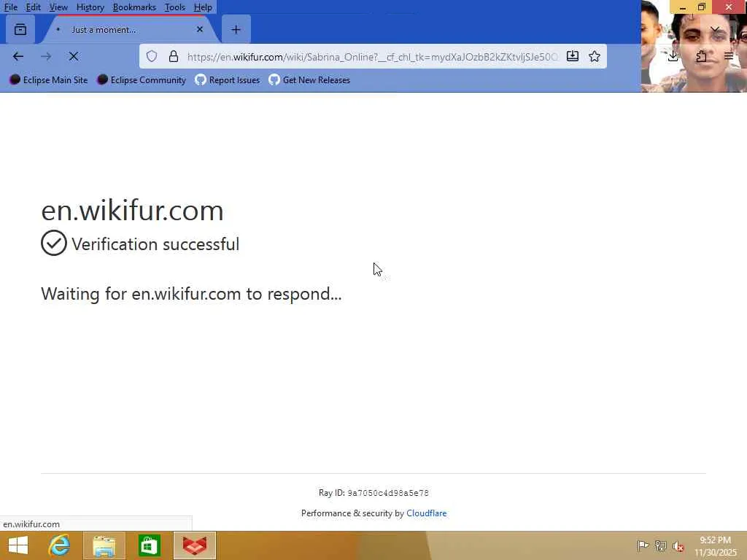Screen dimensions: 747x560
Task: Click the en.wikifur.com page heading
Action: 133,211
